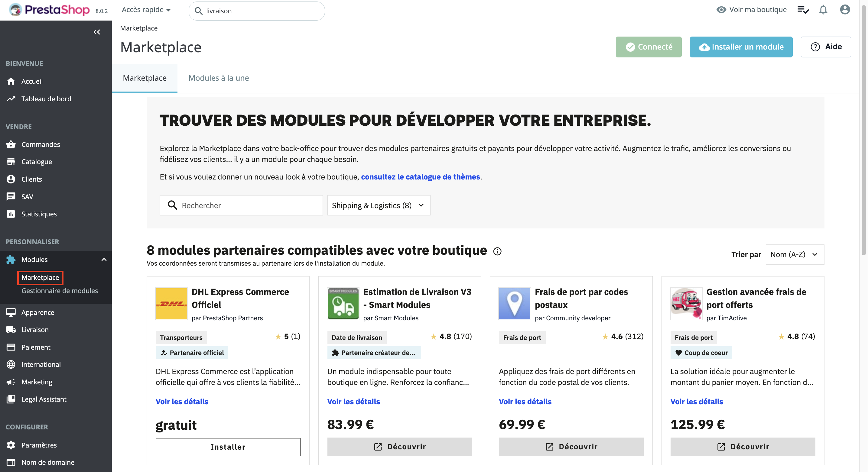Open the Nom (A-Z) sort dropdown
This screenshot has height=472, width=868.
pyautogui.click(x=795, y=254)
